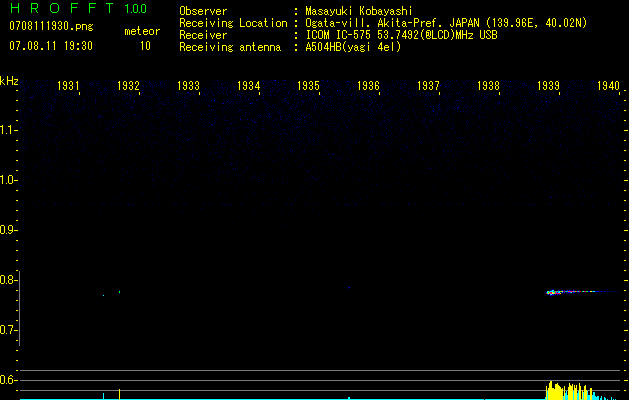
Task: Click the 1.0 kHz frequency label
Action: (x=8, y=180)
